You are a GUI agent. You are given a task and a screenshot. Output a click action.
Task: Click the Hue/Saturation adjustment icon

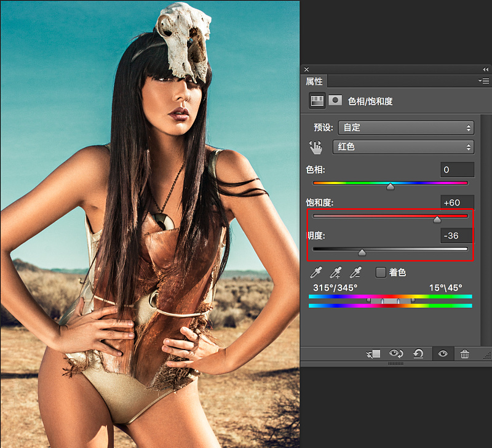pos(317,101)
